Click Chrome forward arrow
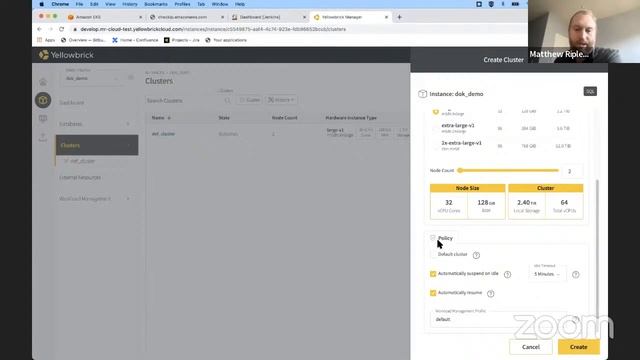 [50, 29]
